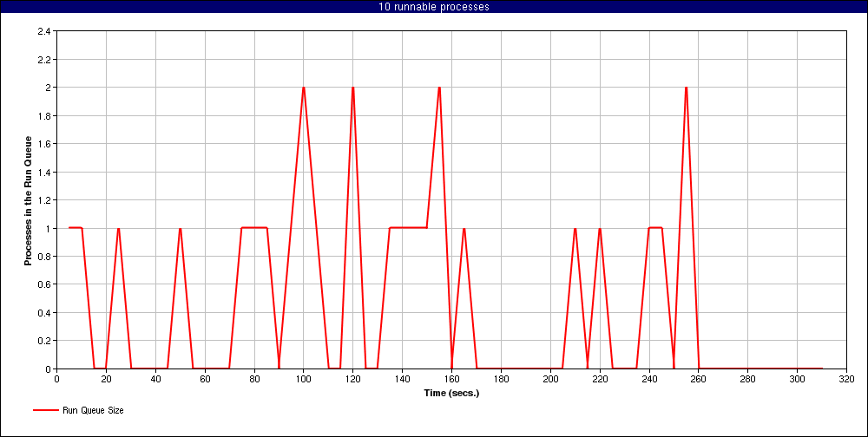Click the peak at 210 seconds

click(x=575, y=228)
